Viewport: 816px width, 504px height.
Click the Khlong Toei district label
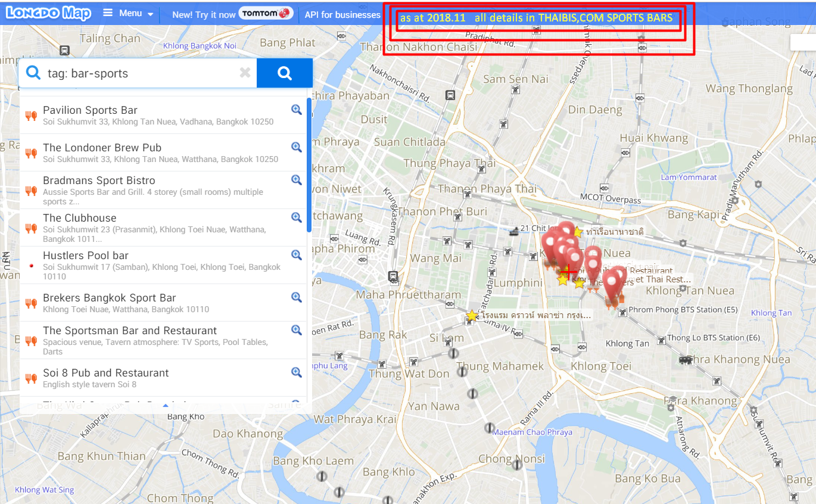pos(601,366)
